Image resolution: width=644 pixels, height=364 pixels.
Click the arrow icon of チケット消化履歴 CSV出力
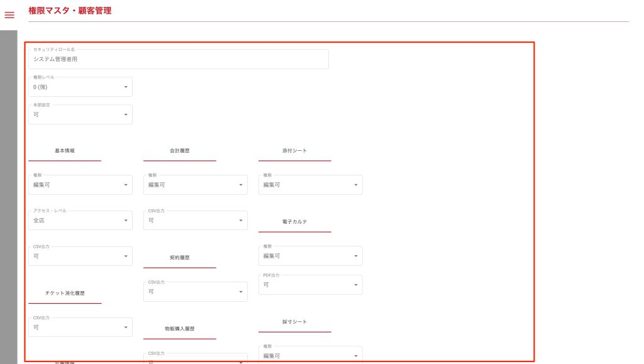[126, 328]
